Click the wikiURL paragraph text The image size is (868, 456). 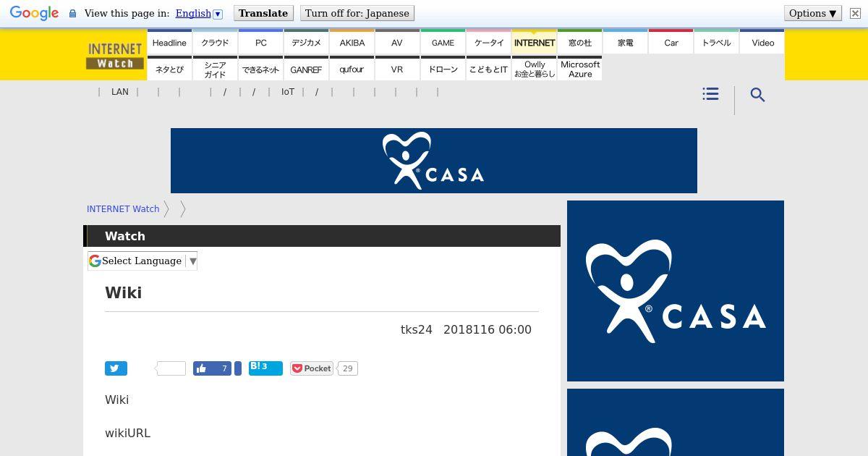tap(128, 433)
